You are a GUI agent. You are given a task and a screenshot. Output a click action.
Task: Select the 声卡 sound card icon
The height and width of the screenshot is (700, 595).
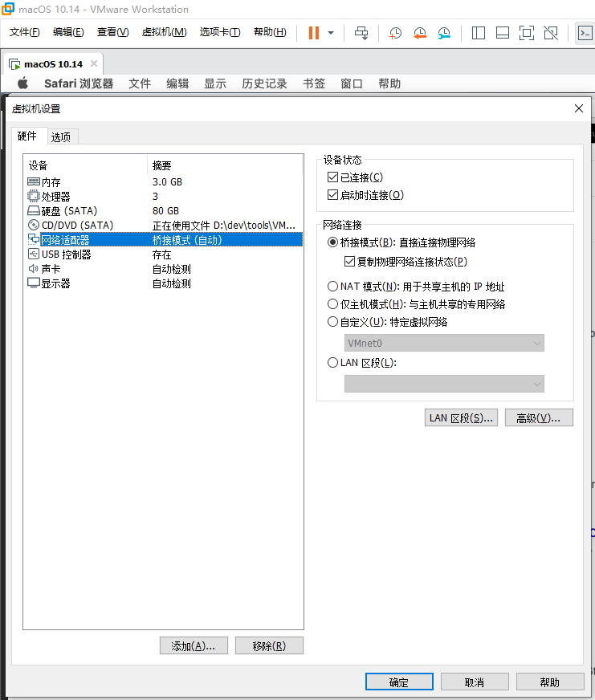pos(34,268)
